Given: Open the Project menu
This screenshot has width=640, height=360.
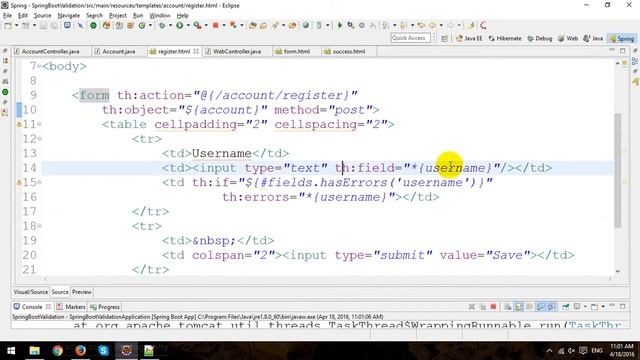Looking at the screenshot, I should (118, 16).
